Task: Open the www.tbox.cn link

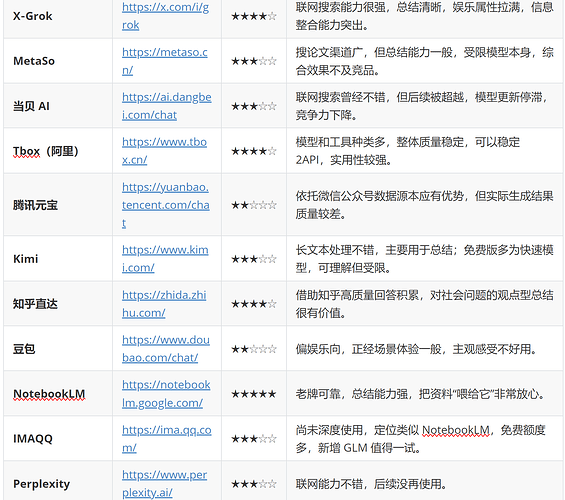Action: point(164,151)
